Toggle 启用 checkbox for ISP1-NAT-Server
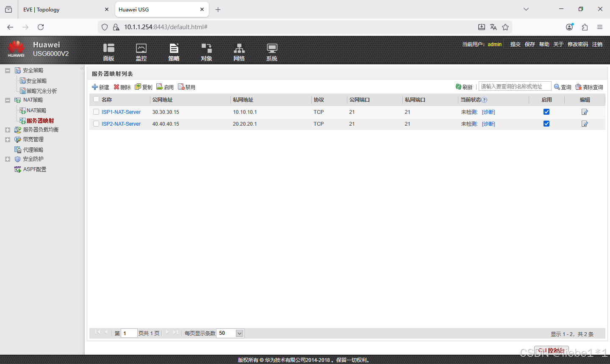This screenshot has height=364, width=610. pyautogui.click(x=546, y=112)
